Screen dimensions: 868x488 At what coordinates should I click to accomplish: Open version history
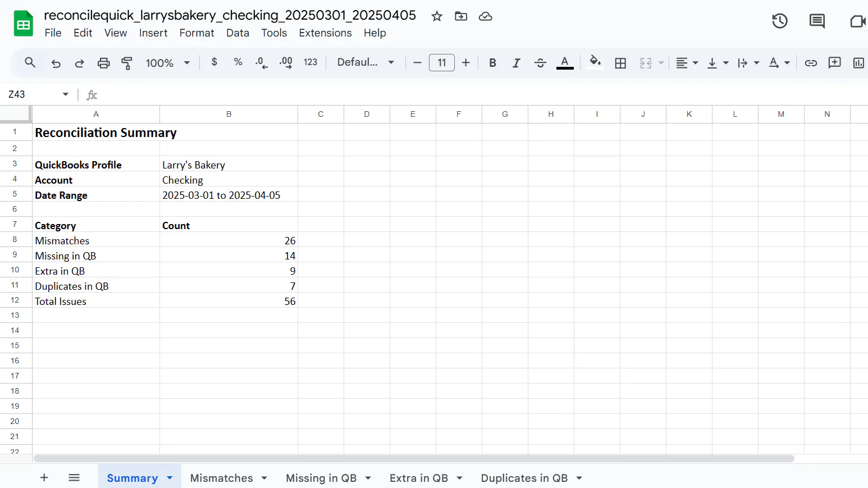point(780,21)
